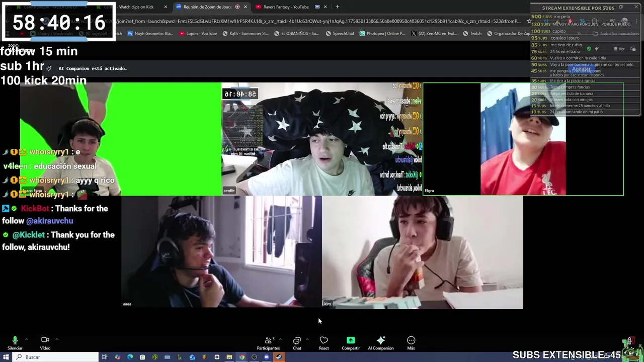Open SpeechChat bookmark
644x362 pixels.
pos(340,34)
